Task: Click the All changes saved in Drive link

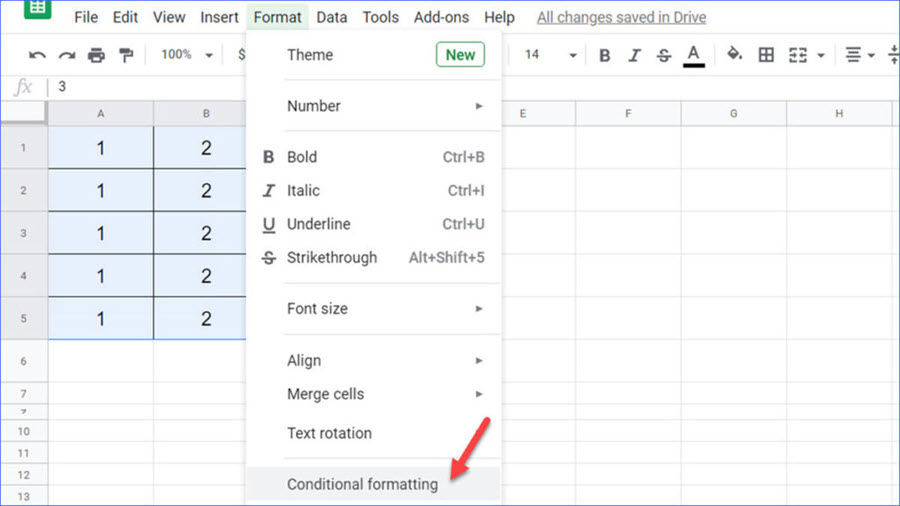Action: tap(621, 17)
